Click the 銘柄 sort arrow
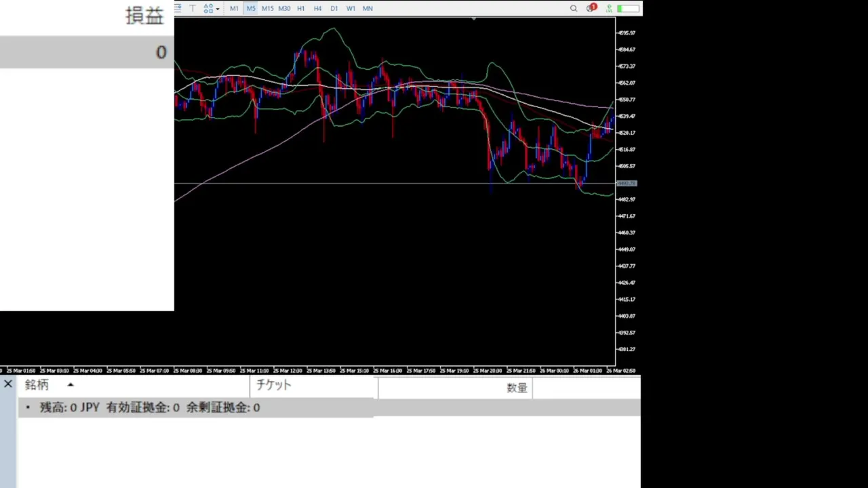 pos(70,385)
